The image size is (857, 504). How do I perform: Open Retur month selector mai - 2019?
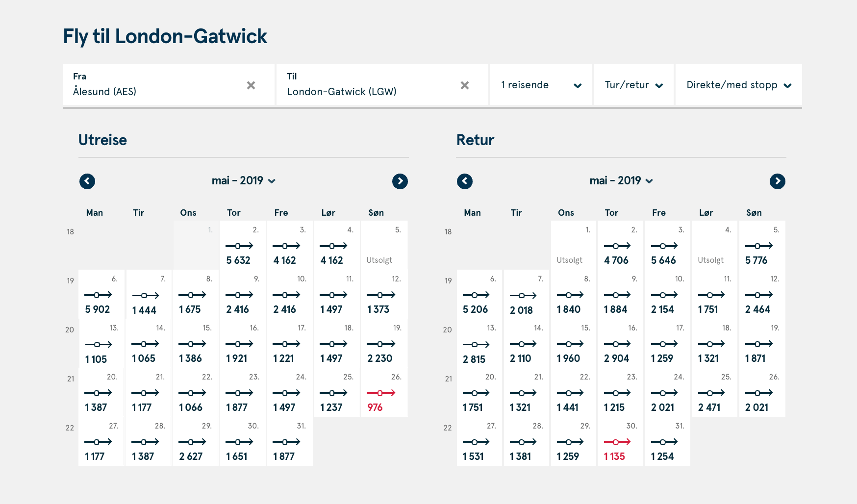click(621, 181)
